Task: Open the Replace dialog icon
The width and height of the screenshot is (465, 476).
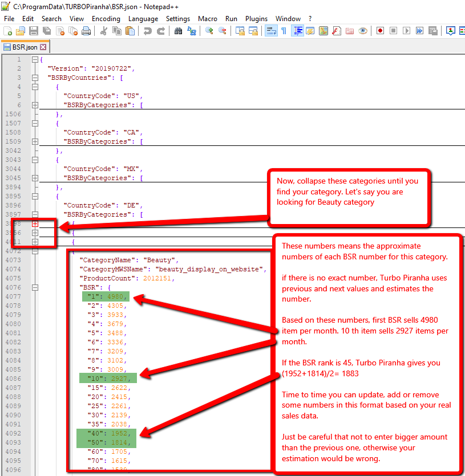Action: pos(192,31)
